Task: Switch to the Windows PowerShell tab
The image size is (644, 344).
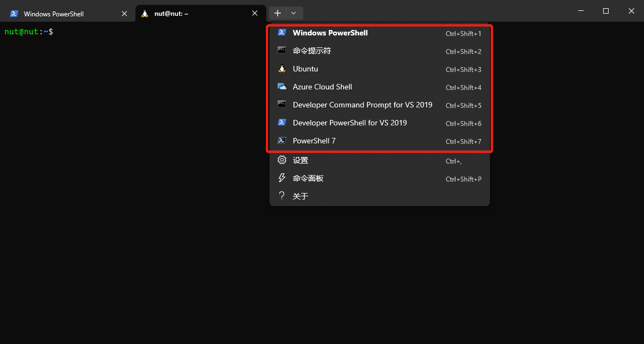Action: 68,14
